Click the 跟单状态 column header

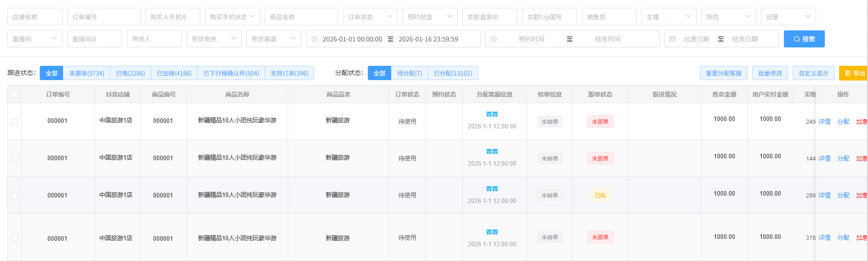coord(600,94)
